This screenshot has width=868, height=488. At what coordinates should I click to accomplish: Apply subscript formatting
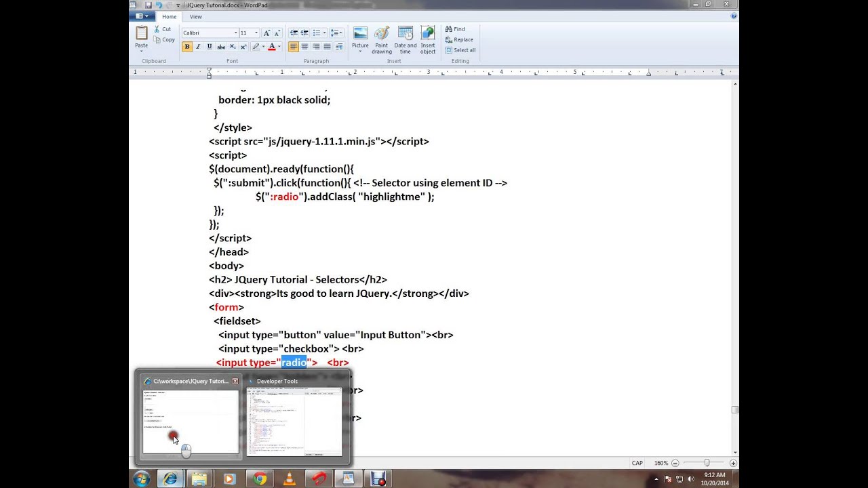(x=233, y=47)
